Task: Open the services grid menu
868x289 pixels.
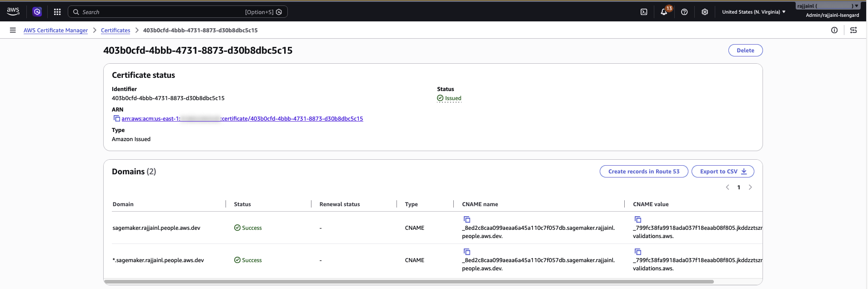Action: pos(57,12)
